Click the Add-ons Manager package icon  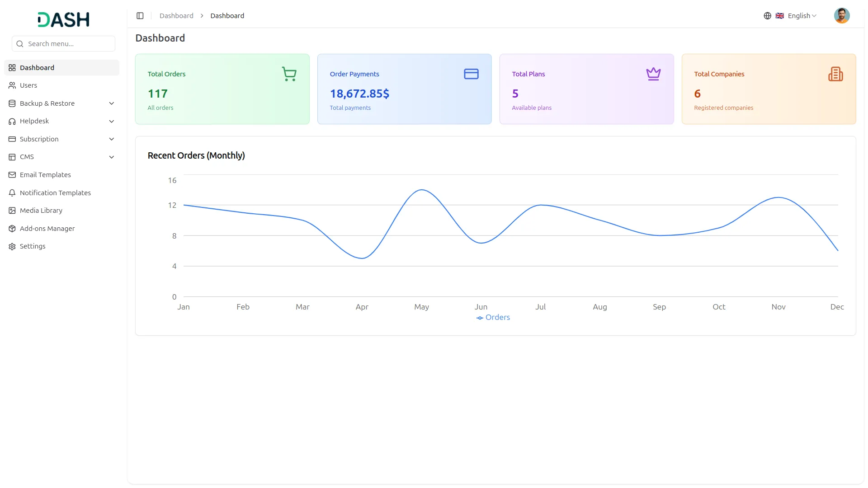tap(12, 229)
